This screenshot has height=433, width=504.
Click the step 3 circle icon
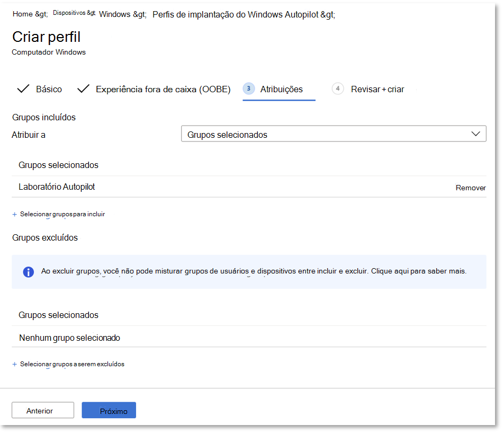(248, 89)
